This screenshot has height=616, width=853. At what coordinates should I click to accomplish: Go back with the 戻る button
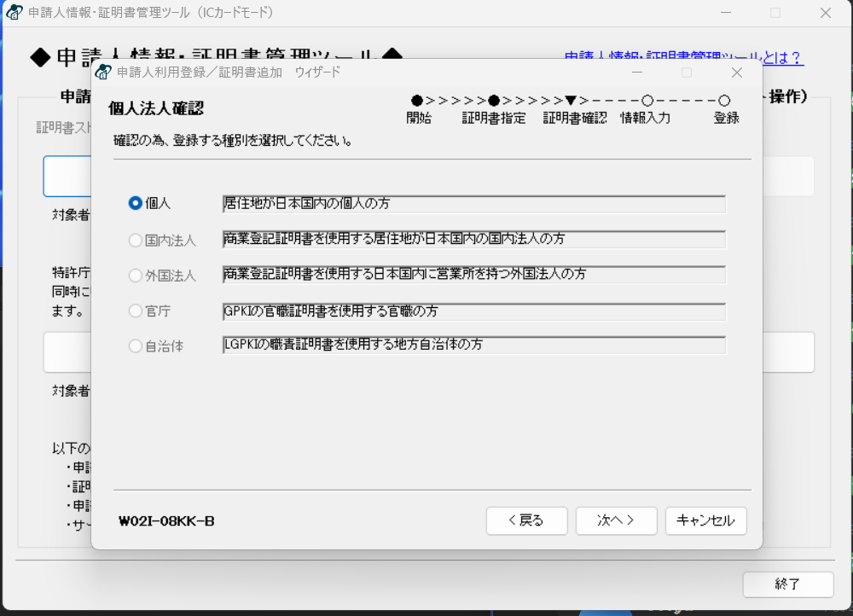(x=525, y=520)
